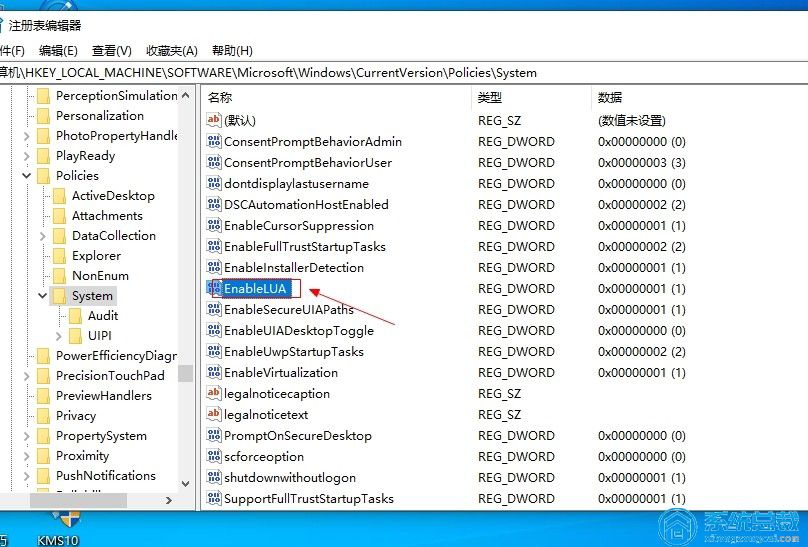Select the PreviewHandlers key in tree
Viewport: 808px width, 547px height.
(104, 396)
